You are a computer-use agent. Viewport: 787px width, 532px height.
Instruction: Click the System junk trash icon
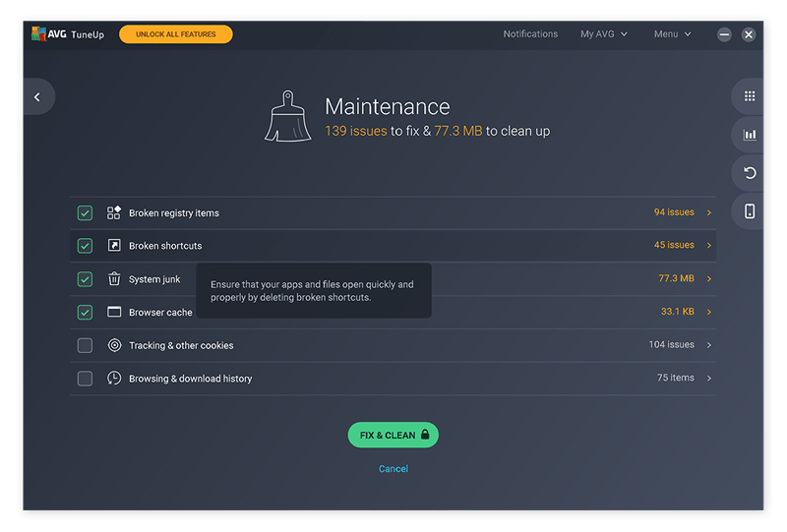click(x=114, y=279)
